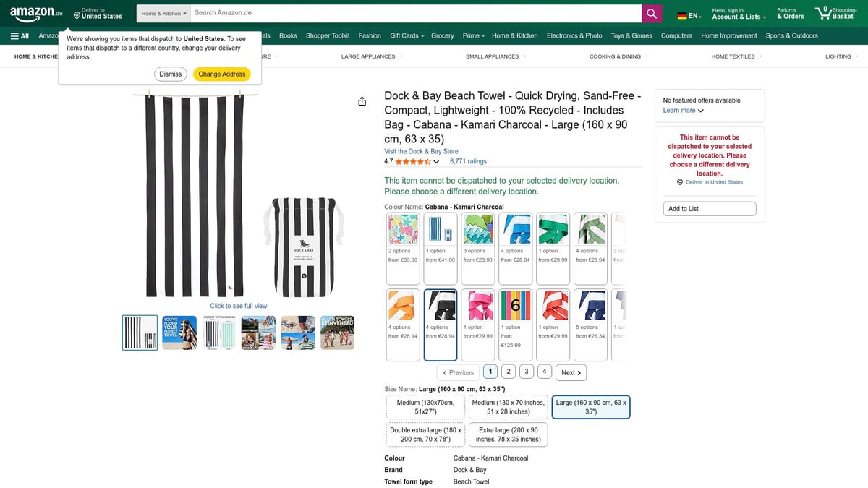Click the Change Address button
Screen dimensions: 868x488
pyautogui.click(x=221, y=74)
